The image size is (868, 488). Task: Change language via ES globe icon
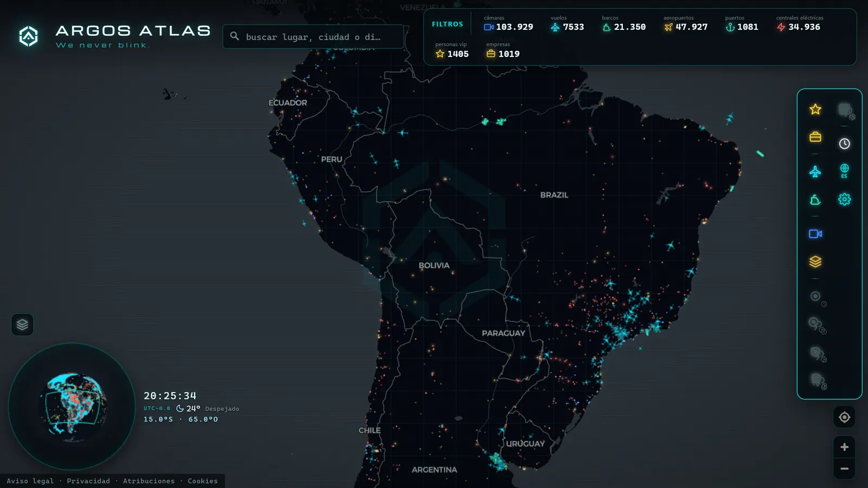click(844, 171)
